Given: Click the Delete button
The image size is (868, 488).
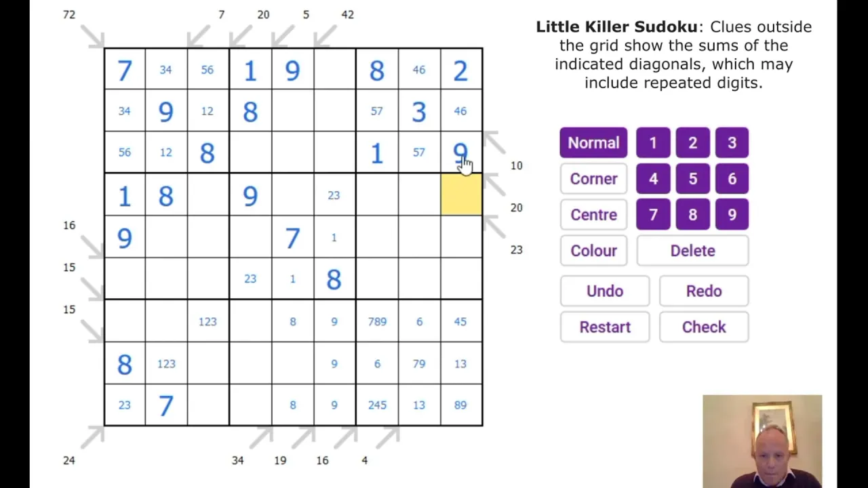Looking at the screenshot, I should (x=692, y=251).
